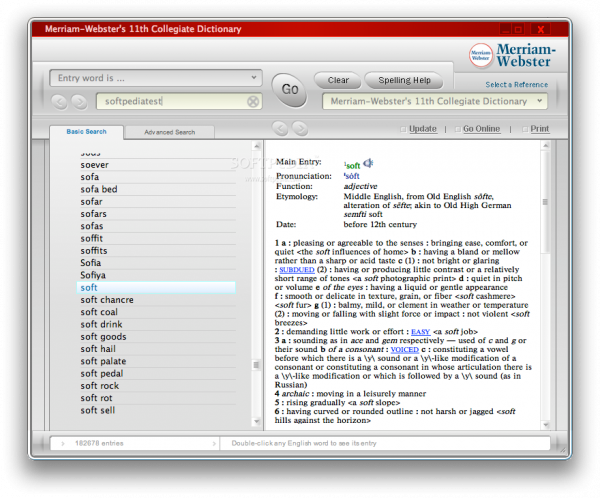The image size is (600, 498).
Task: Select 'soffit' in the word list
Action: pyautogui.click(x=156, y=238)
